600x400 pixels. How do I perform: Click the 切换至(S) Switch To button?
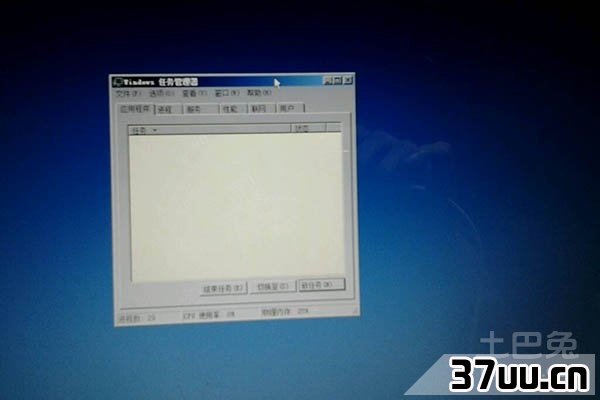pyautogui.click(x=273, y=287)
